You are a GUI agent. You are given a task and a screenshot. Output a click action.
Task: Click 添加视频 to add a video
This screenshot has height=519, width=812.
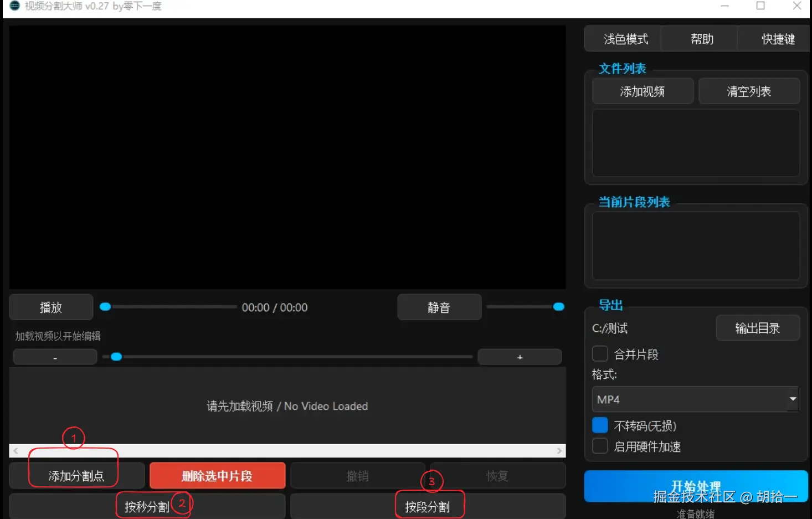(643, 91)
